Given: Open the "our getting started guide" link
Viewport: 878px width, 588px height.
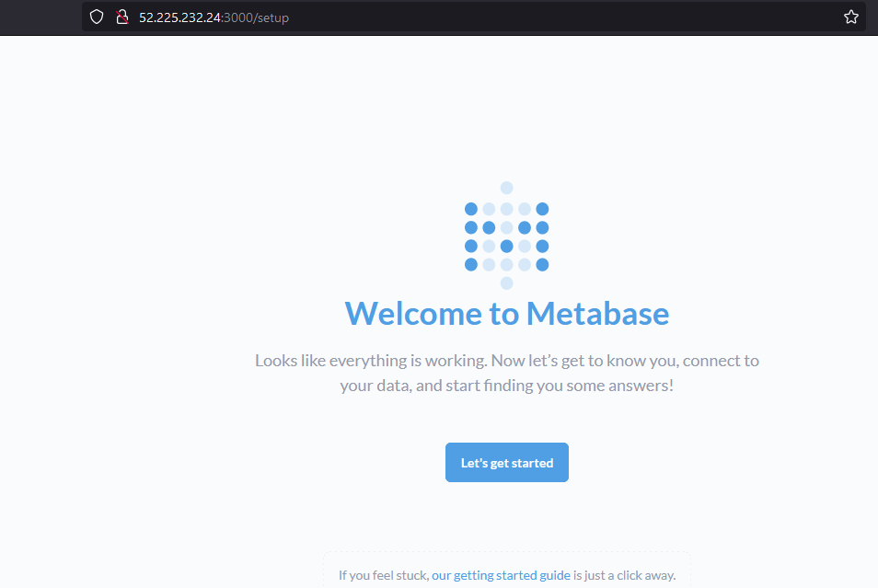Looking at the screenshot, I should (501, 575).
